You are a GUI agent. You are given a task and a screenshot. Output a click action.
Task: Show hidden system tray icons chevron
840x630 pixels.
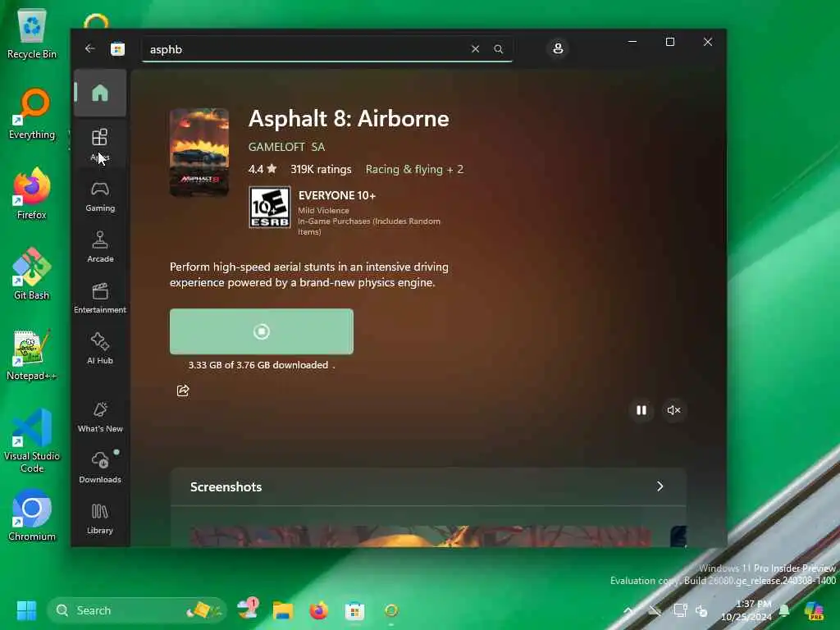coord(628,610)
